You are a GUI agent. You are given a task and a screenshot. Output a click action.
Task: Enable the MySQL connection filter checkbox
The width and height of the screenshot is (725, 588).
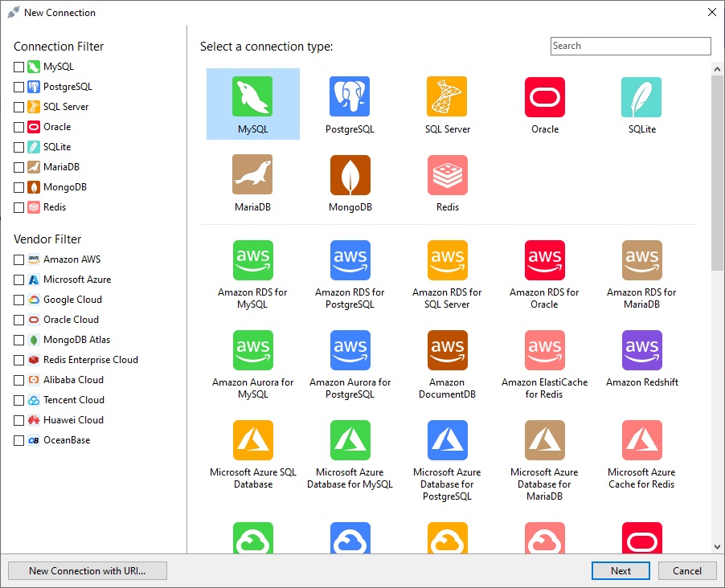[19, 67]
